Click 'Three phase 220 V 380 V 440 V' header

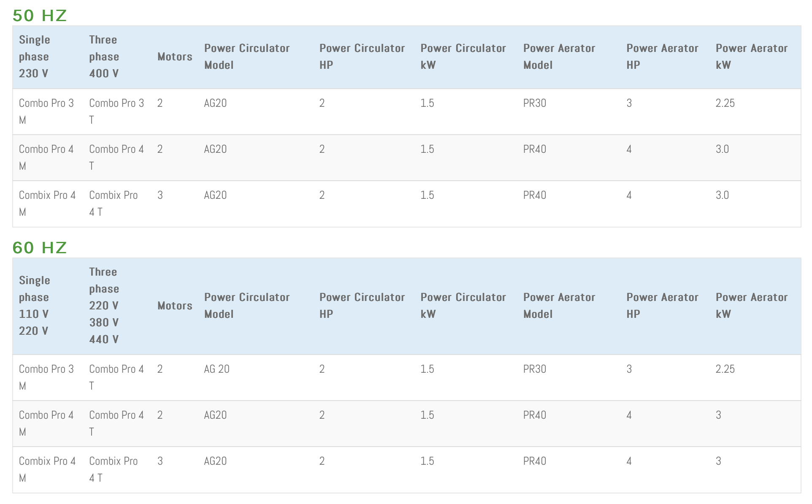click(104, 306)
